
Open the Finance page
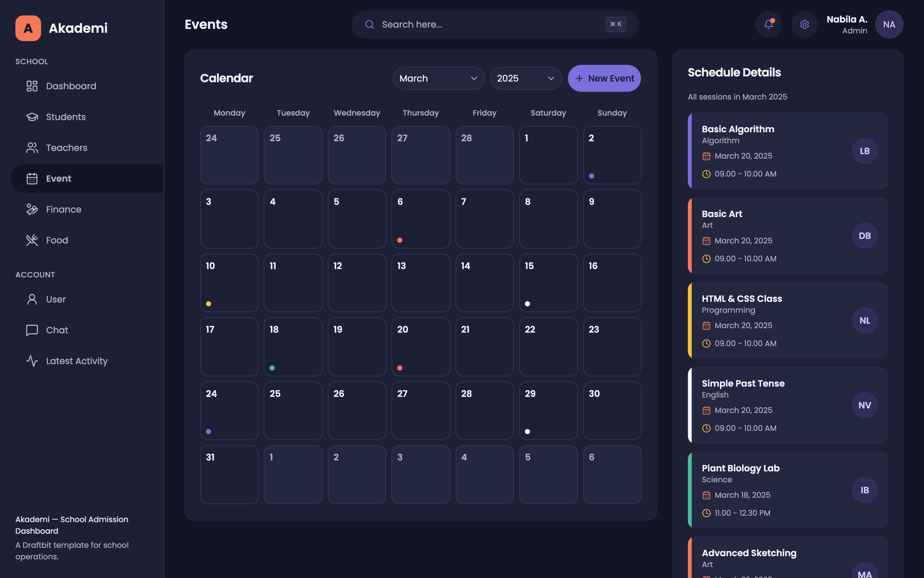(x=87, y=209)
